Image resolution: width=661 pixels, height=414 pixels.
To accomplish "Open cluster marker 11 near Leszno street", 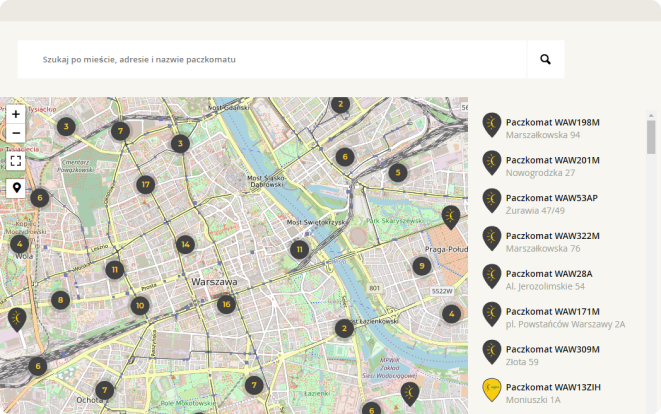I will 115,270.
